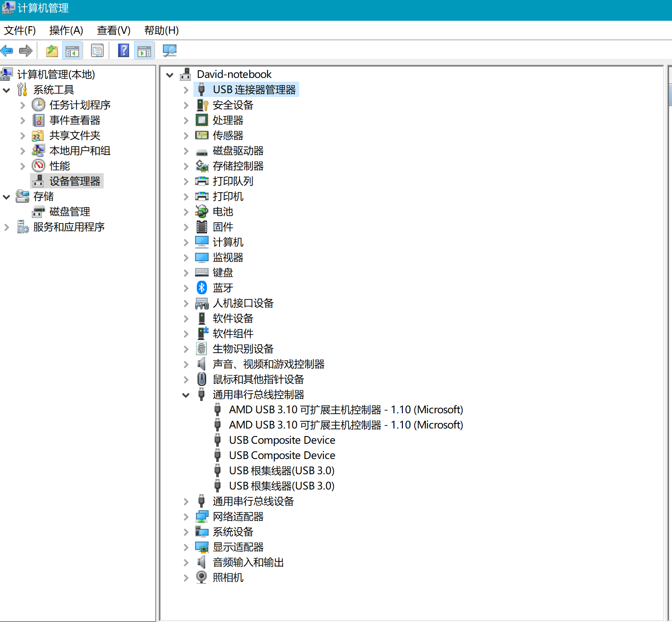
Task: Select 共享文件夹 in left tree
Action: [x=75, y=135]
